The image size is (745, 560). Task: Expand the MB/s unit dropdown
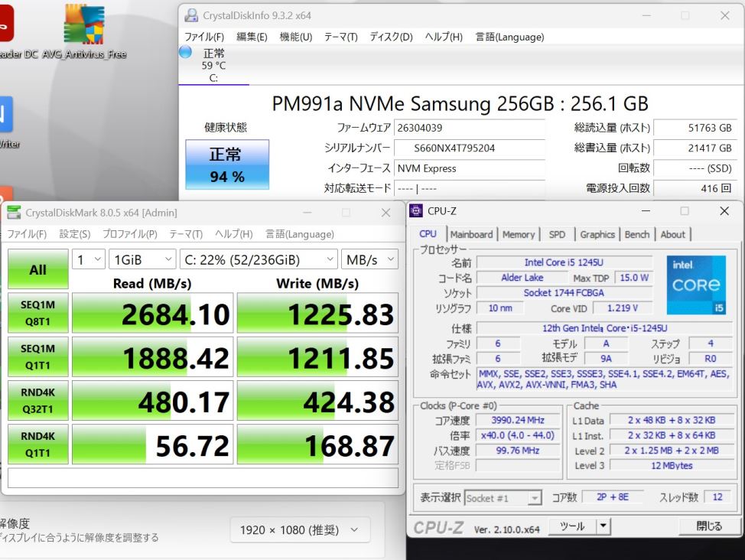[x=369, y=260]
